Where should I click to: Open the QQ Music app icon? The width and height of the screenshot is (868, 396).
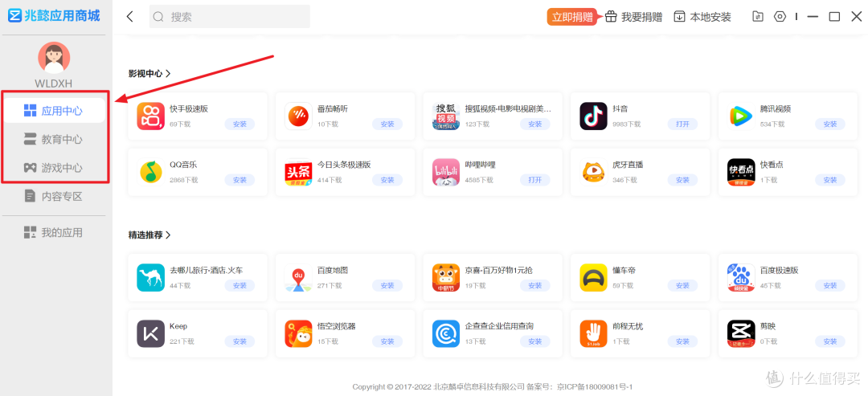pyautogui.click(x=150, y=172)
